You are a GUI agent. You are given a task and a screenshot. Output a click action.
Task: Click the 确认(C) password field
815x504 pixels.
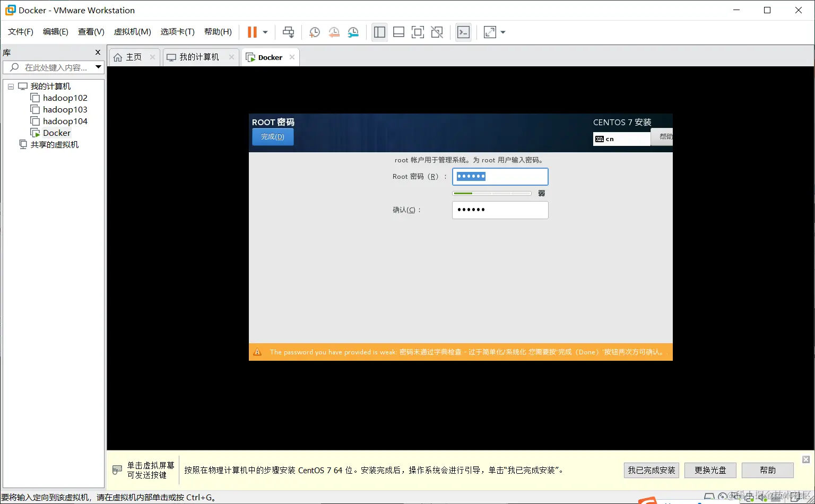[500, 210]
